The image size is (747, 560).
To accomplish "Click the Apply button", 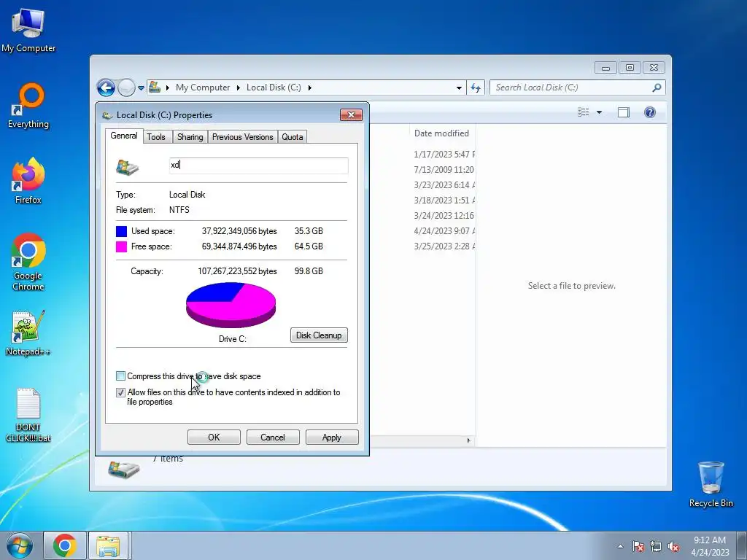I will [x=332, y=437].
